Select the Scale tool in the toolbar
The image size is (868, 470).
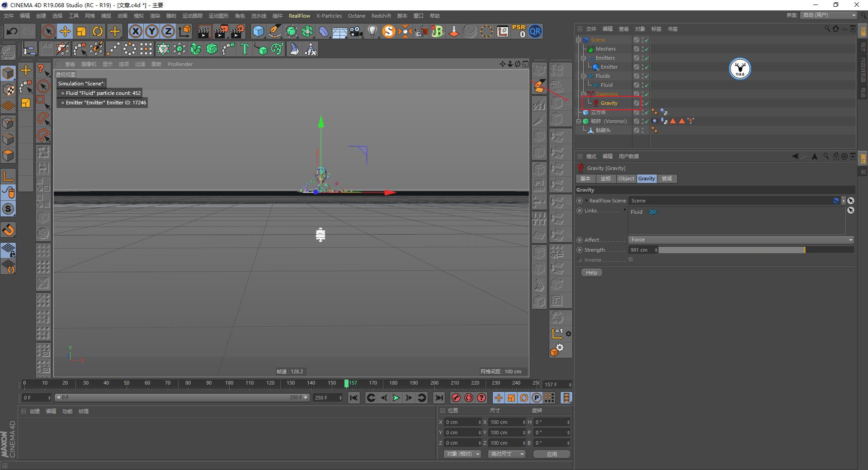coord(81,31)
